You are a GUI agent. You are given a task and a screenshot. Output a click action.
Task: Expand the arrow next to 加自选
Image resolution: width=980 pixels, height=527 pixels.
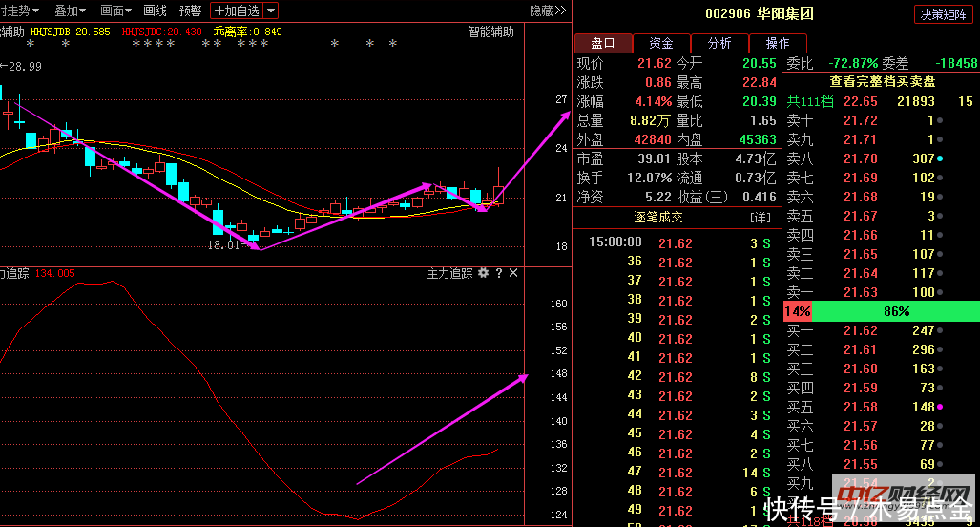[x=271, y=11]
